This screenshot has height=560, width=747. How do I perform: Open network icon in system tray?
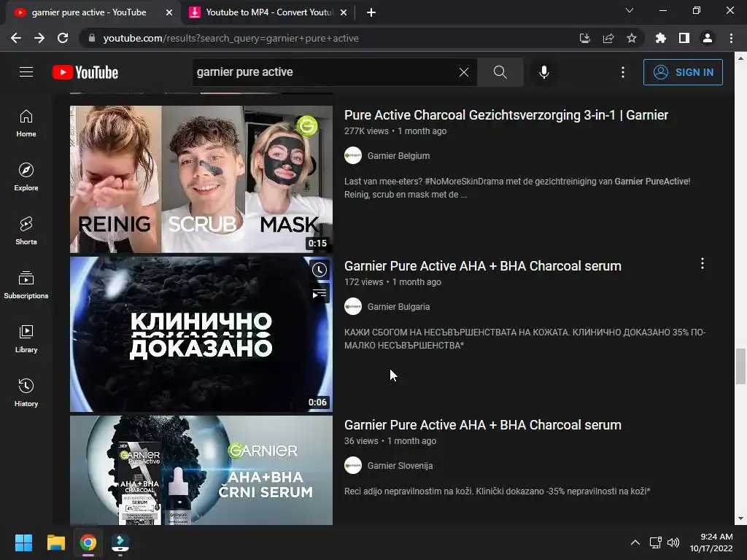(x=656, y=542)
